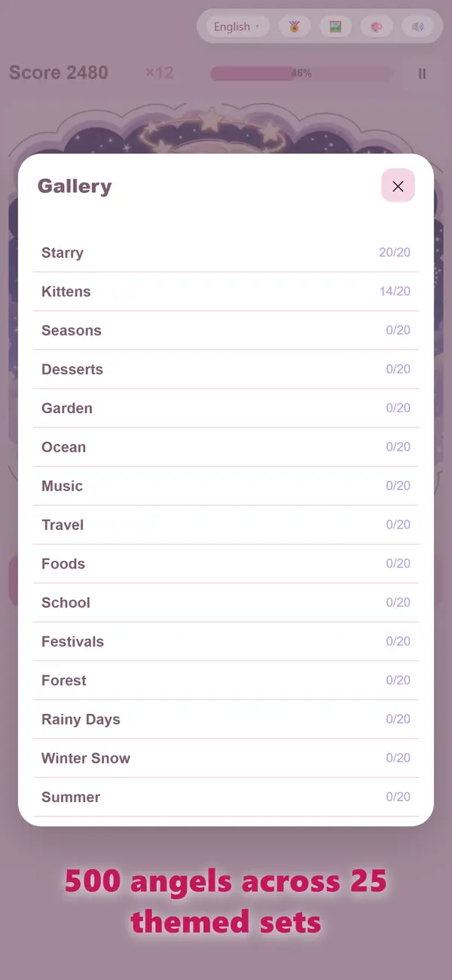The height and width of the screenshot is (980, 452).
Task: Open the color palette theme icon
Action: 376,26
